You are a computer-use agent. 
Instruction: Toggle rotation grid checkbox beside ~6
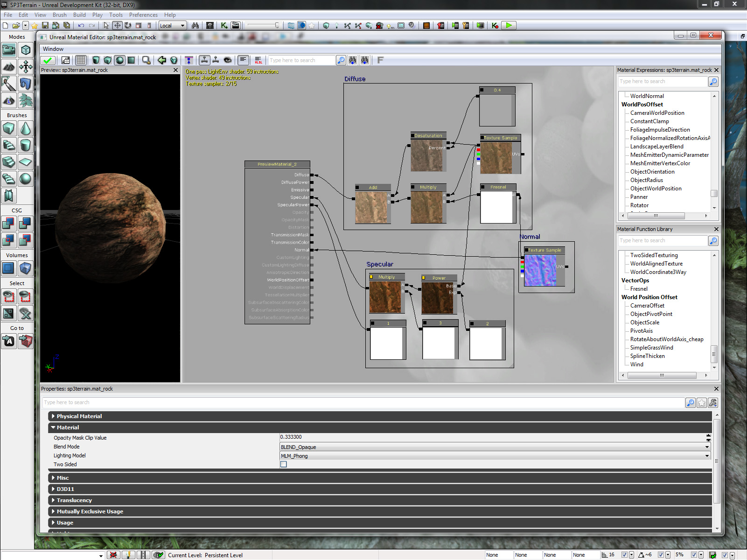(x=660, y=555)
